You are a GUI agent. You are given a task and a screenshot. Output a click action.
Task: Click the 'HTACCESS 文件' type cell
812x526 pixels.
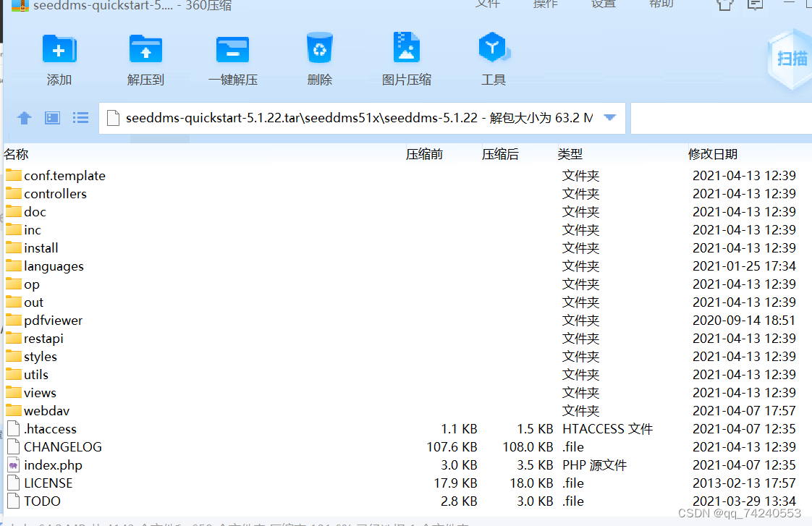click(607, 428)
